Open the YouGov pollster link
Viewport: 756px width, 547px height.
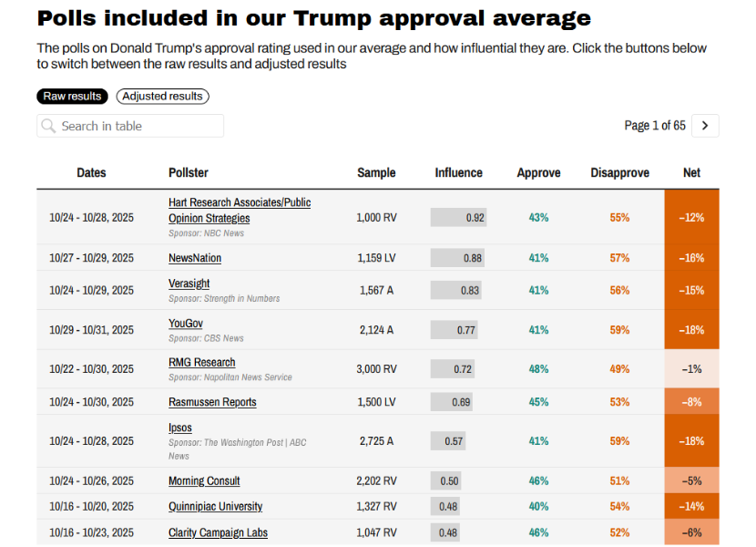[x=186, y=324]
